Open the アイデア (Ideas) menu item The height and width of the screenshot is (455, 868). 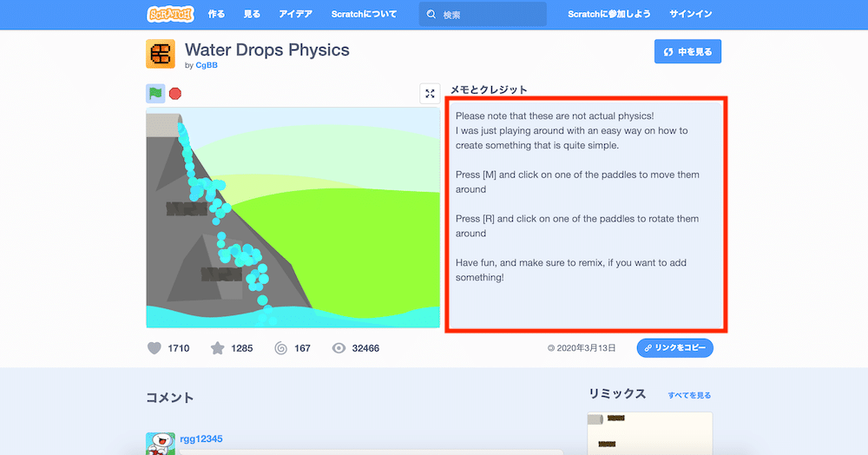click(x=296, y=14)
